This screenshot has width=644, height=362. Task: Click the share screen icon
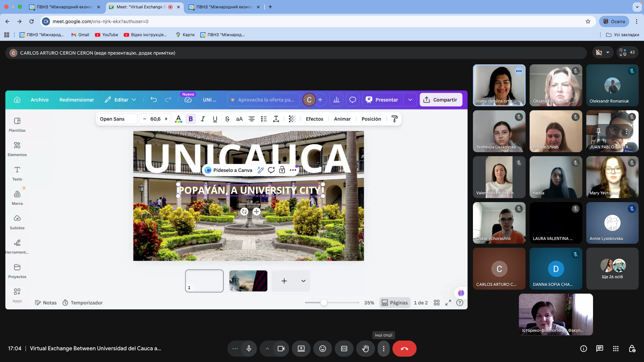coord(301,349)
